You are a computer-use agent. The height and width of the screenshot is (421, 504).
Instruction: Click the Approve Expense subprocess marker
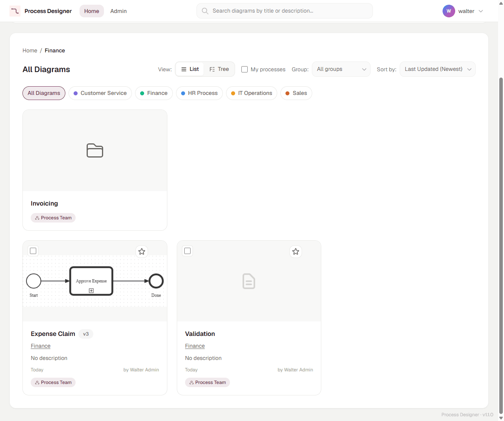coord(91,291)
